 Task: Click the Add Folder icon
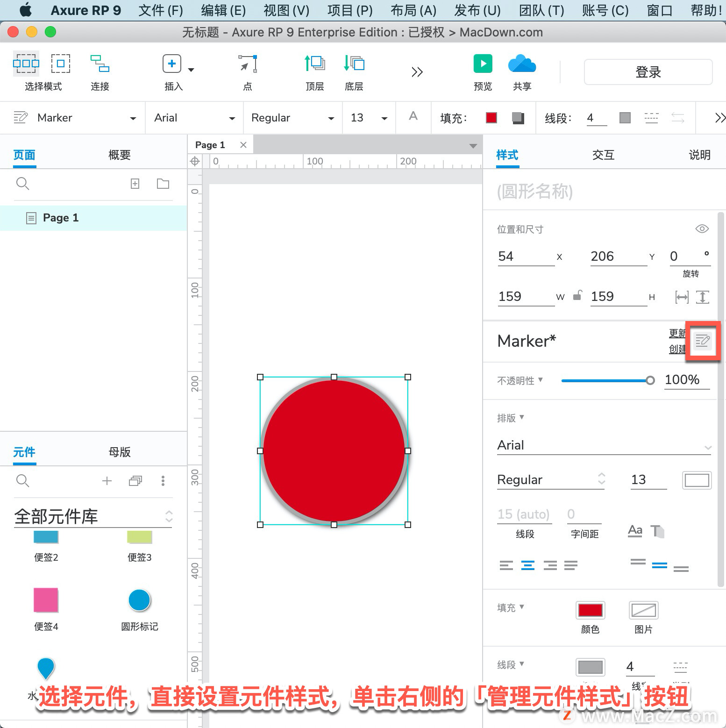click(x=163, y=184)
